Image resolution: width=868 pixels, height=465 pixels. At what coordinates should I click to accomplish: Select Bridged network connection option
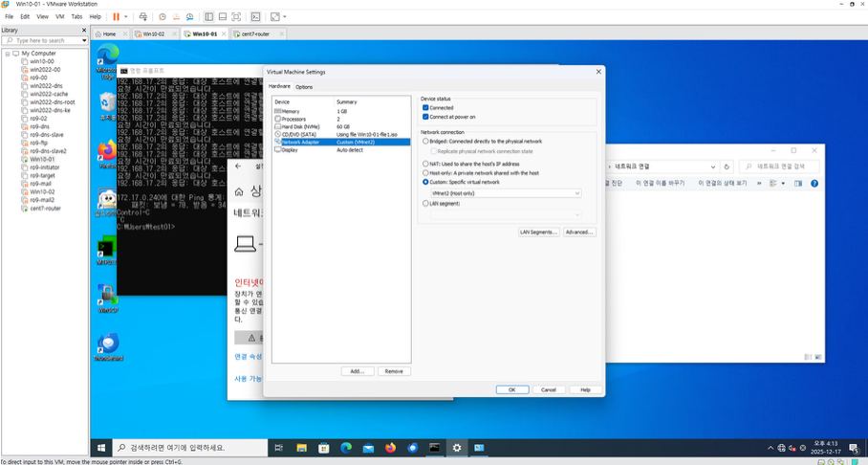[425, 142]
